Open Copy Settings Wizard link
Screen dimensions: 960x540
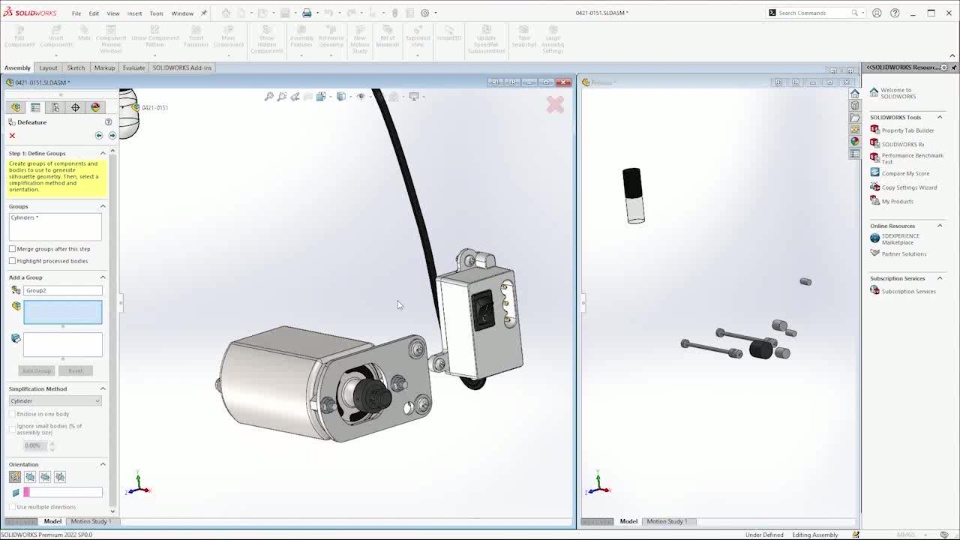tap(909, 187)
